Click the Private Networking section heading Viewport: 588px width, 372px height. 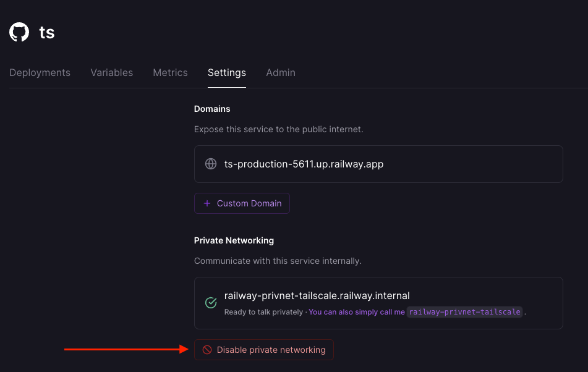point(234,240)
